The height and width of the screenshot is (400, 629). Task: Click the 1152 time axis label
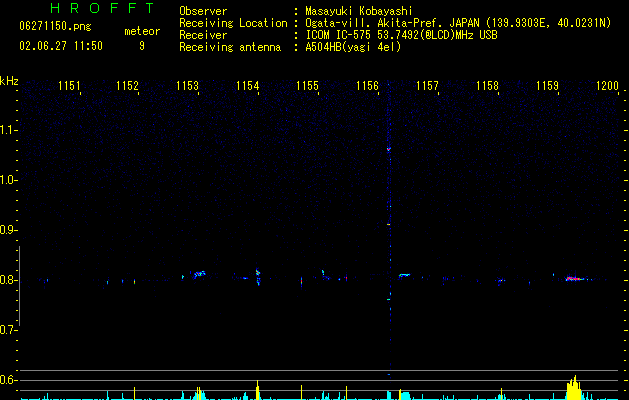pyautogui.click(x=127, y=86)
